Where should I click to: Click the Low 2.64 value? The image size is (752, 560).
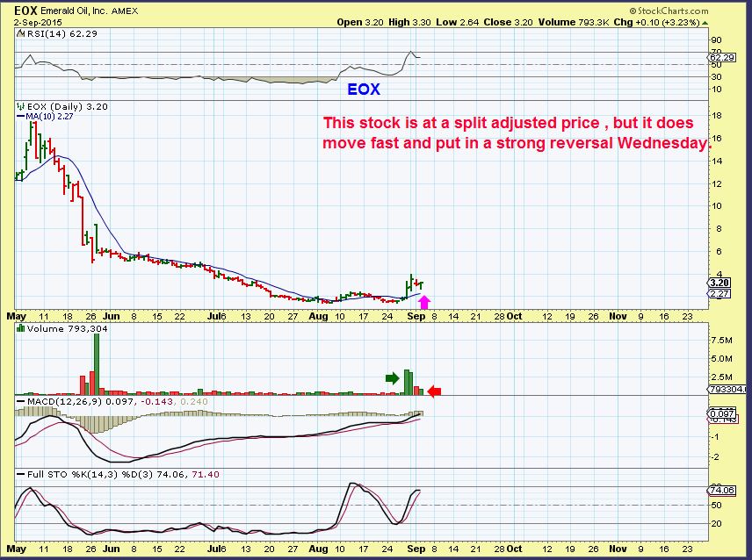[457, 22]
